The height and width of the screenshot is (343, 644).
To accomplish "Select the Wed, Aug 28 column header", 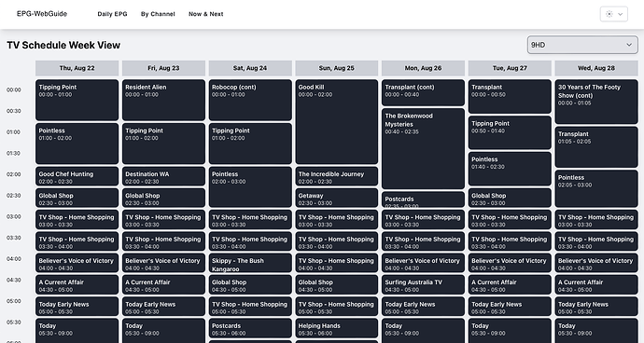I will [x=596, y=68].
